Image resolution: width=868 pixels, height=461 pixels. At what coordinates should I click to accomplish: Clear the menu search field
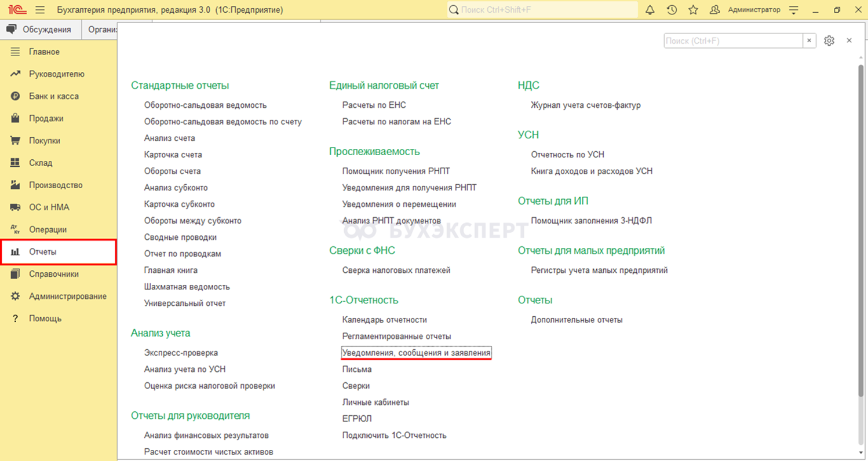(x=809, y=41)
